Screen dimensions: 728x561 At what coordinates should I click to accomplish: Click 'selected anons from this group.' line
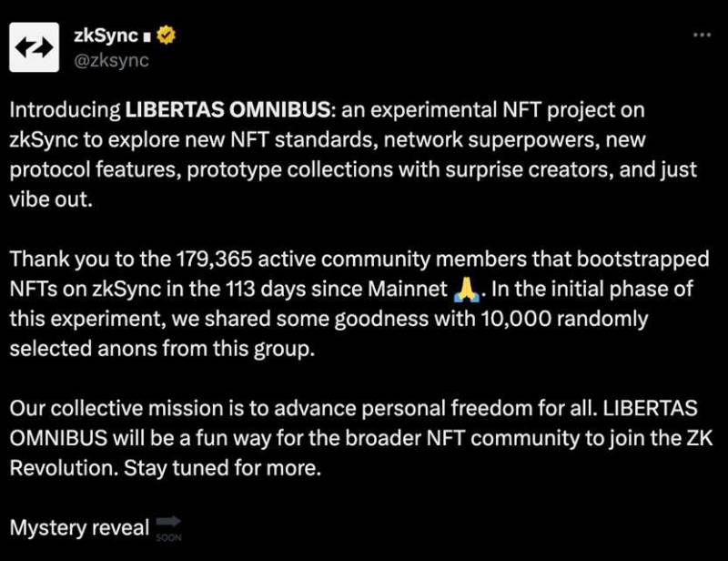(x=162, y=349)
